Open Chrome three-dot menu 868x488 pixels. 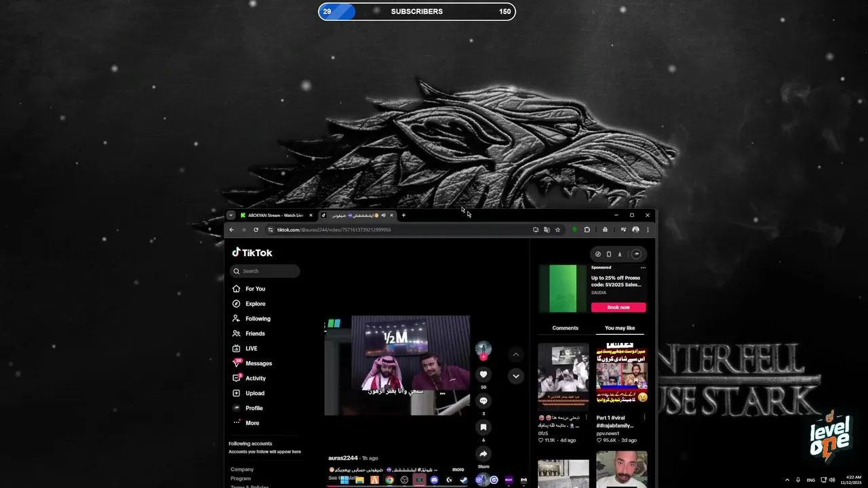[647, 230]
